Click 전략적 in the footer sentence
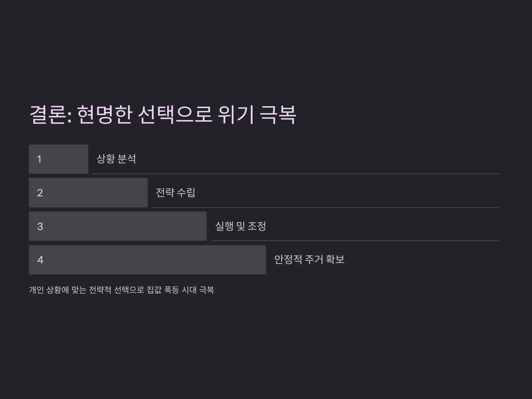532x399 pixels. click(100, 290)
